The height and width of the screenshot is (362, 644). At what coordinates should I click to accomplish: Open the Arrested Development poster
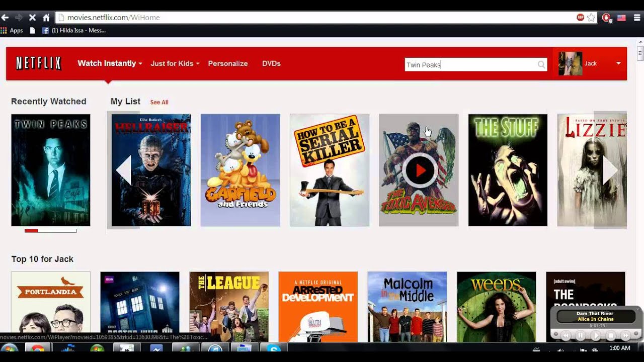click(318, 307)
